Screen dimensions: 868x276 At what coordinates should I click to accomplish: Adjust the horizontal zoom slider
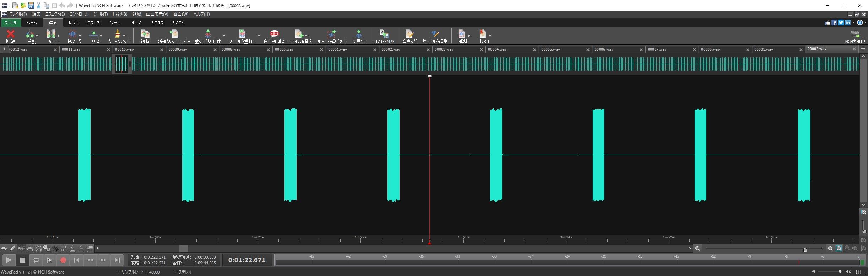pos(805,249)
